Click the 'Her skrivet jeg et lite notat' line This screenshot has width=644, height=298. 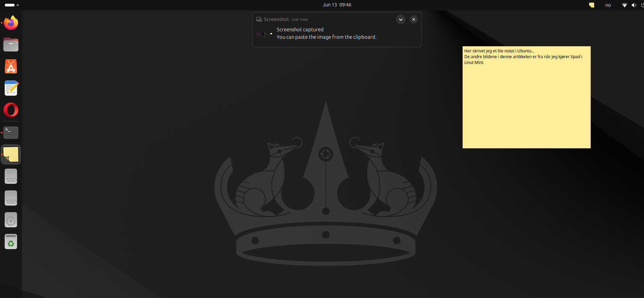pyautogui.click(x=499, y=51)
